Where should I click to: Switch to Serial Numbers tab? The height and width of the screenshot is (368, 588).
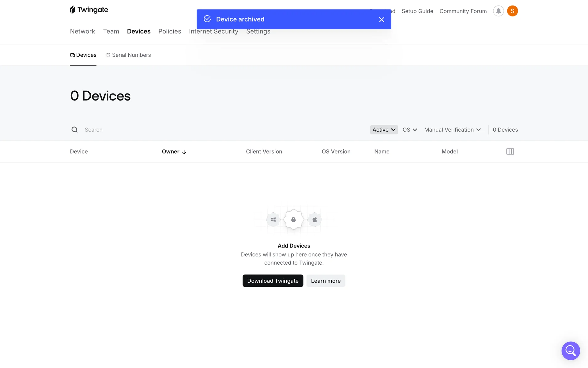coord(128,55)
